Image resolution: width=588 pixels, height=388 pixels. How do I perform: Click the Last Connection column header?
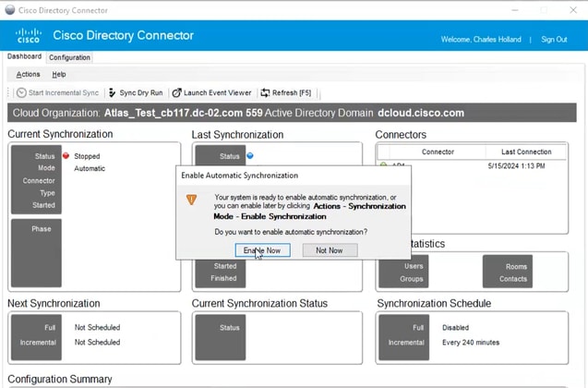click(x=526, y=152)
